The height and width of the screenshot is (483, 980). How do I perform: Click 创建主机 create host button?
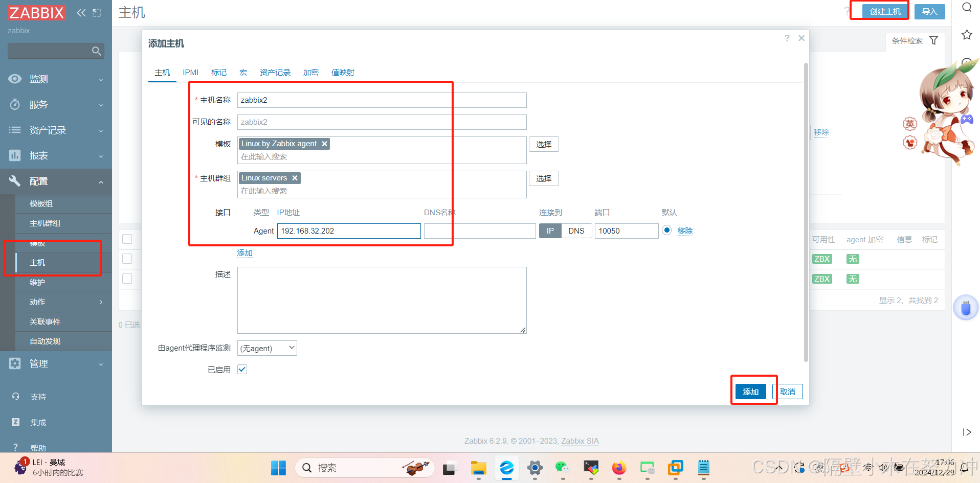pyautogui.click(x=885, y=12)
